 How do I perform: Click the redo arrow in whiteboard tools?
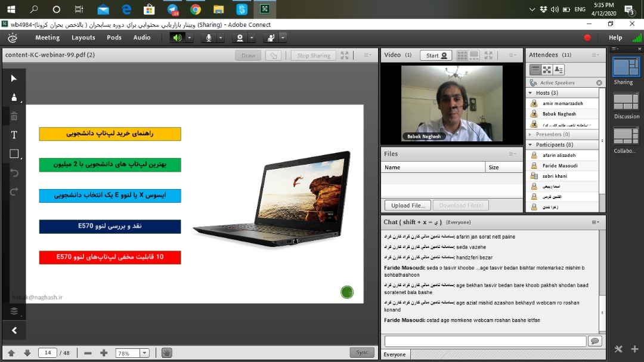click(x=14, y=191)
